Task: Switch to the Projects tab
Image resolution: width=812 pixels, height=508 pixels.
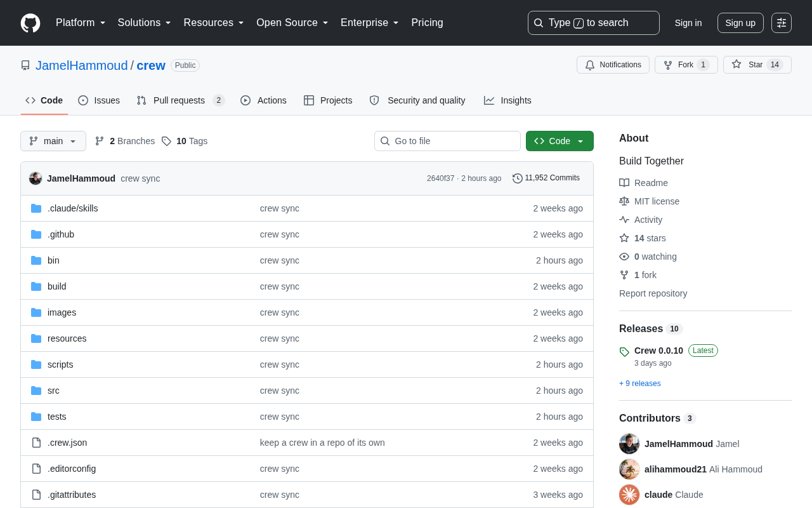Action: (328, 100)
